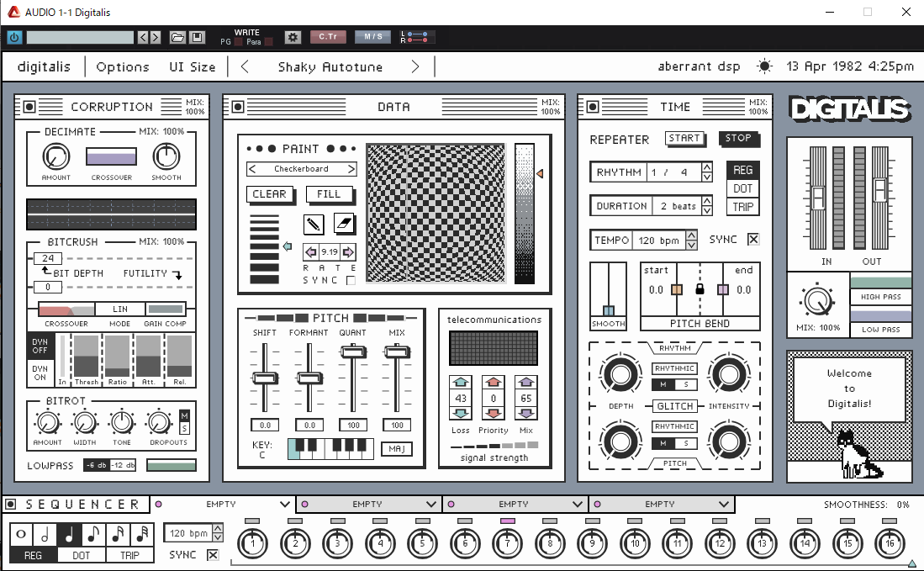Click the Pitch QUANT slider handle
Screen dimensions: 924x571
353,352
